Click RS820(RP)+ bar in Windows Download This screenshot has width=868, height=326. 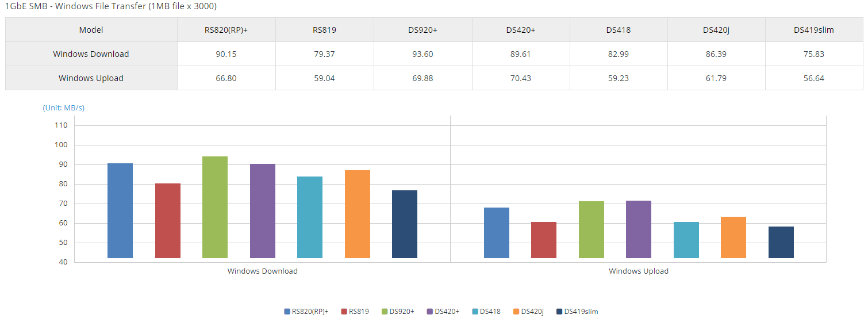click(x=120, y=211)
